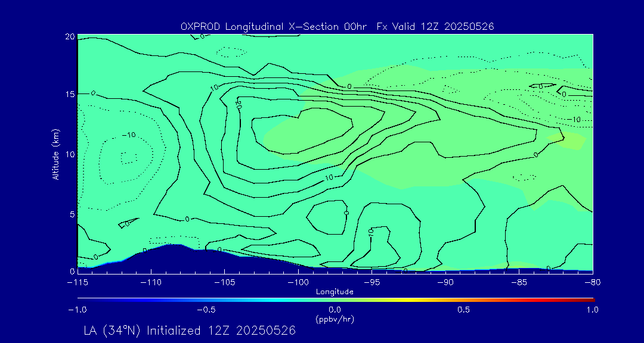Select the 'Altitude (km)' vertical axis label
Image resolution: width=644 pixels, height=343 pixels.
[x=55, y=154]
